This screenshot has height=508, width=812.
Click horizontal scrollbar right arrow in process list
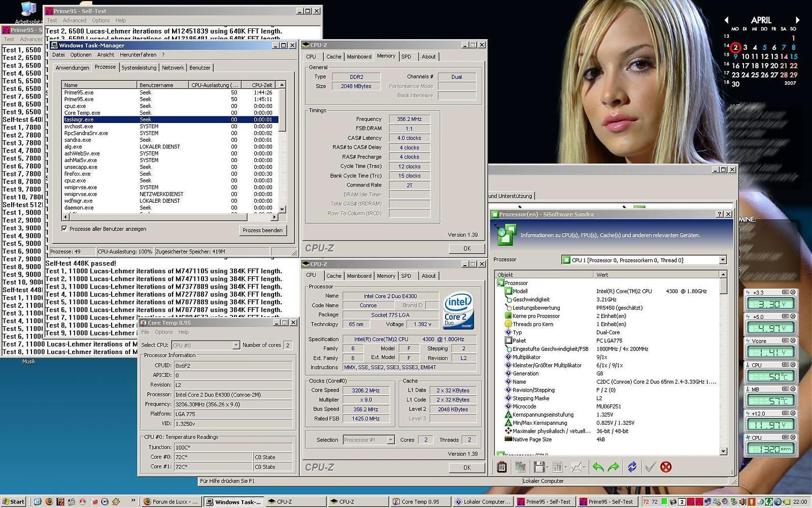(275, 217)
